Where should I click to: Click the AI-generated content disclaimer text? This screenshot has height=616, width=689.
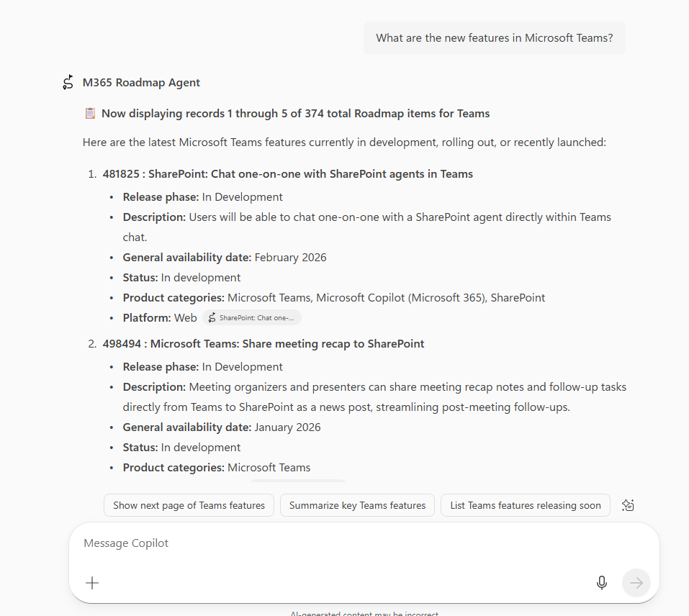[x=364, y=613]
